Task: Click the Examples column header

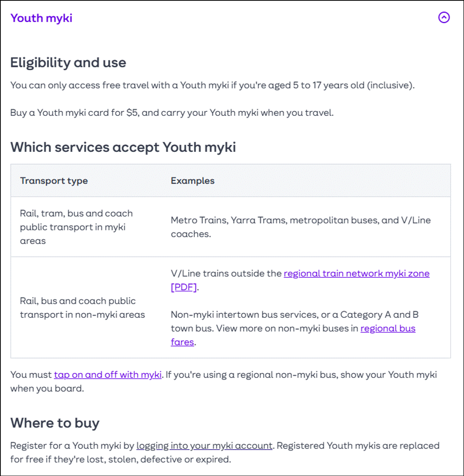Action: point(192,181)
